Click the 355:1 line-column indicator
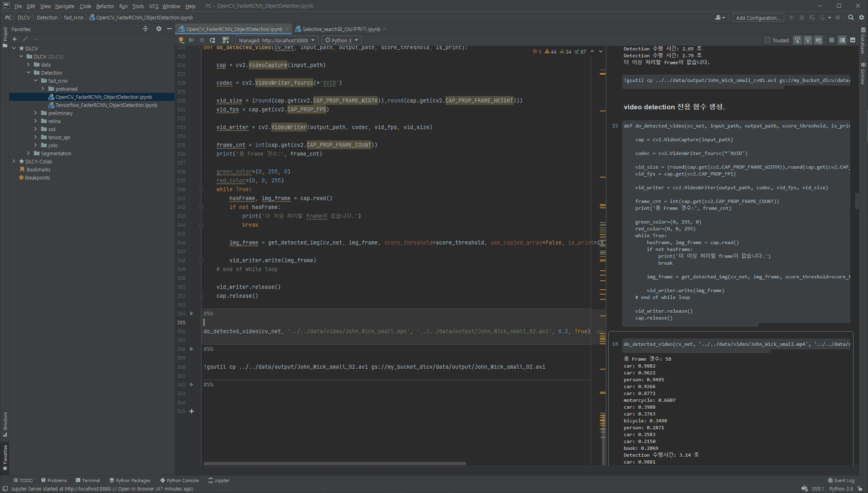868x493 pixels. (818, 489)
